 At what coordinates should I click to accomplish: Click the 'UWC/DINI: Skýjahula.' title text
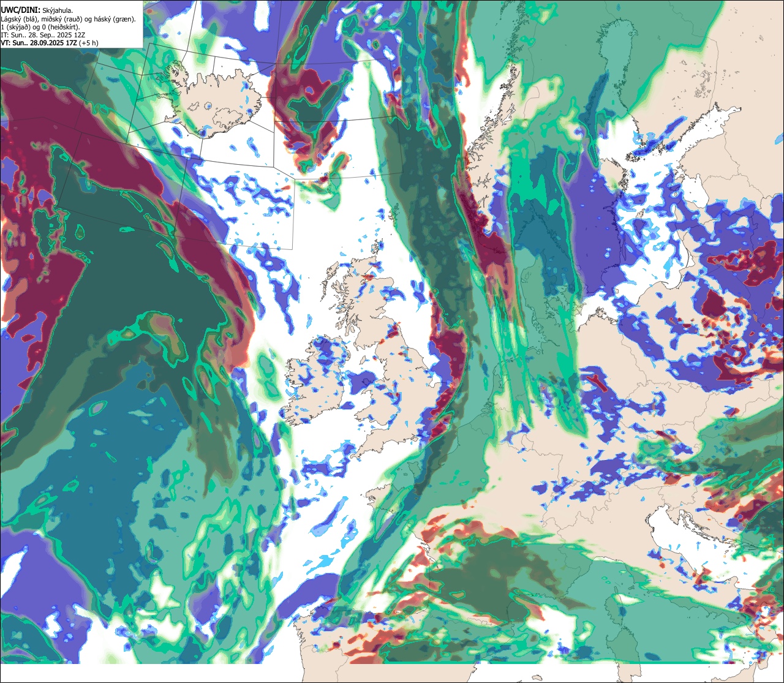[37, 9]
